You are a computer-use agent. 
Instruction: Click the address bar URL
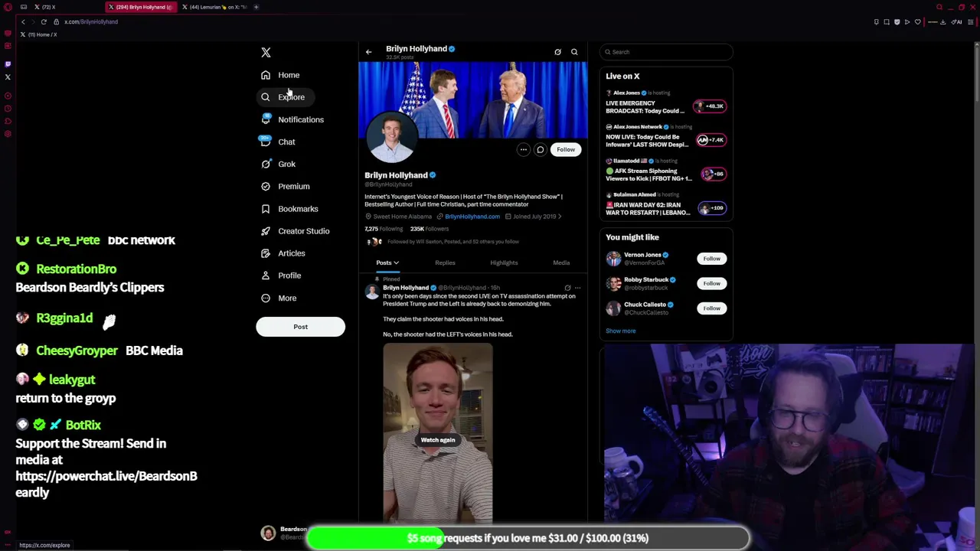91,21
